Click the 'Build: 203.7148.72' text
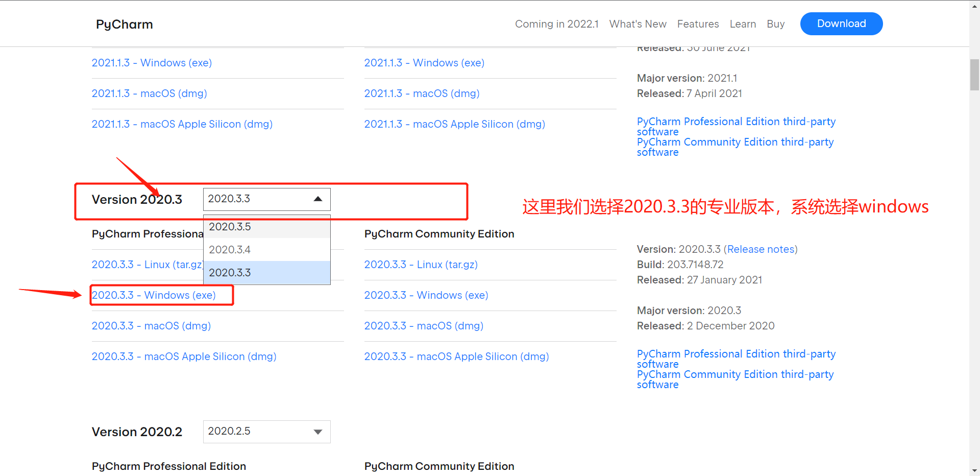 [x=680, y=265]
